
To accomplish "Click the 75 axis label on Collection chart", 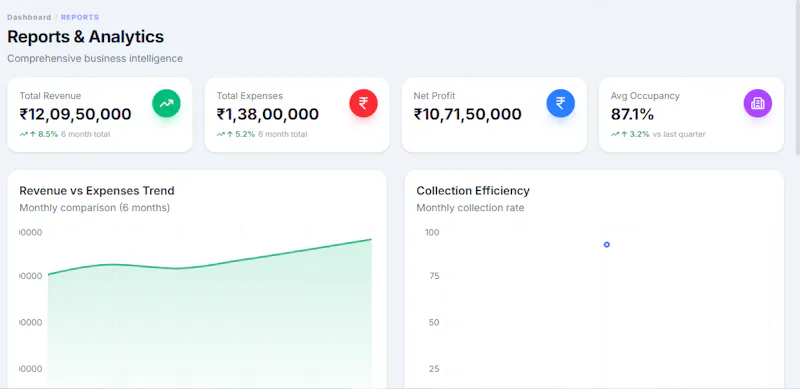I will coord(434,276).
